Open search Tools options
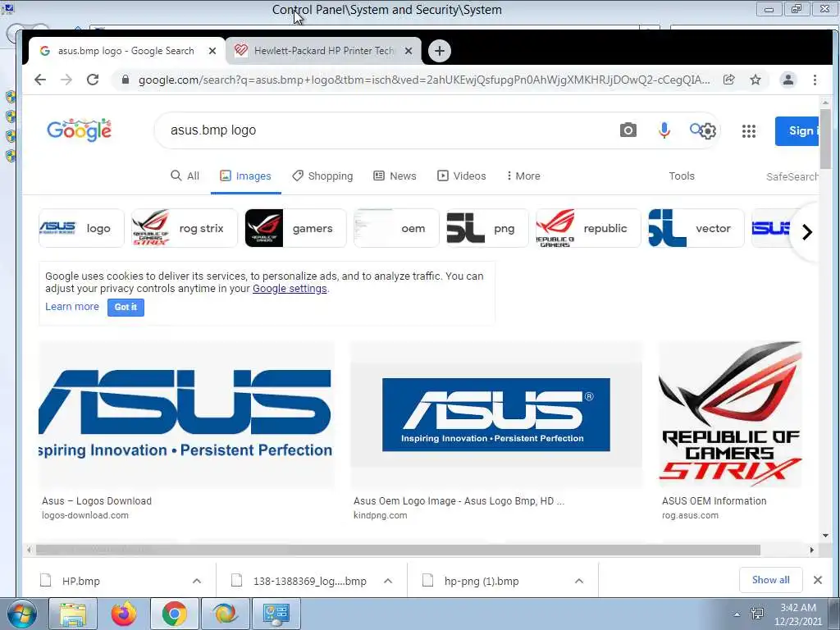This screenshot has height=630, width=840. point(682,176)
